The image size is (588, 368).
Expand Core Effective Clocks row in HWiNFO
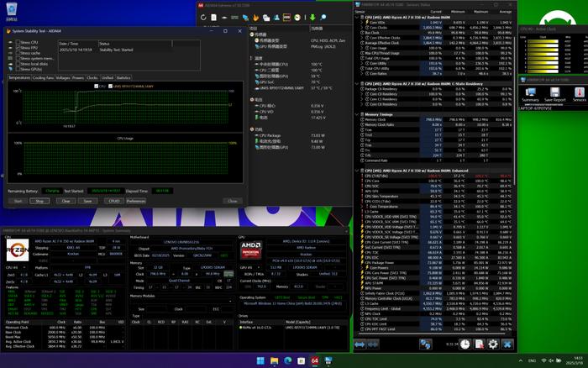(x=362, y=38)
